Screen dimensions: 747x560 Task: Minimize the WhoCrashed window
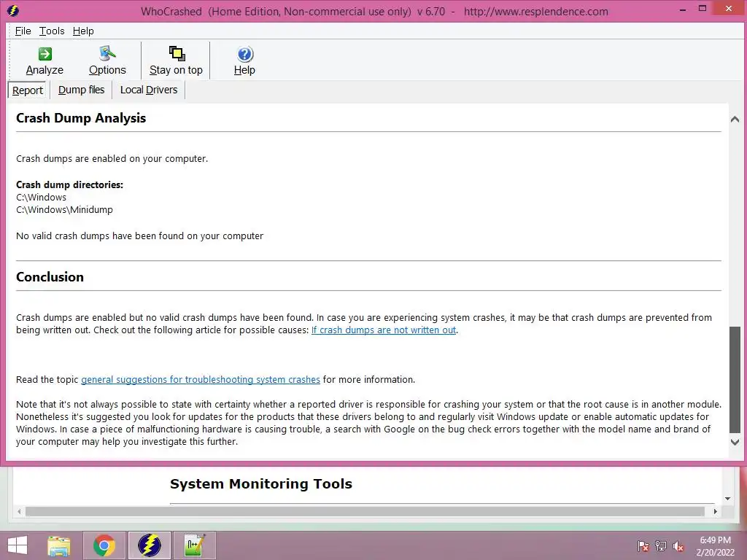tap(683, 9)
